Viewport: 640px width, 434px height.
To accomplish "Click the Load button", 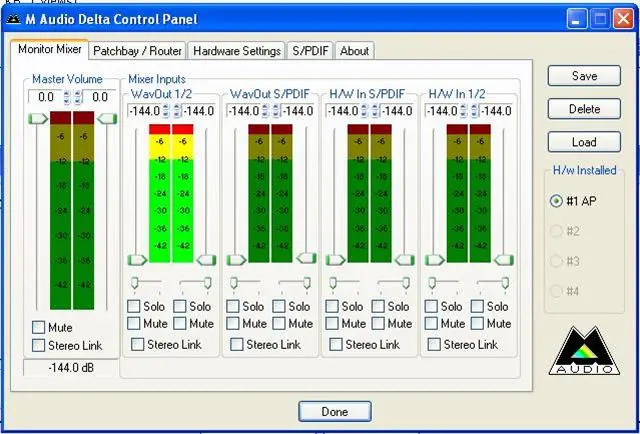I will tap(584, 142).
